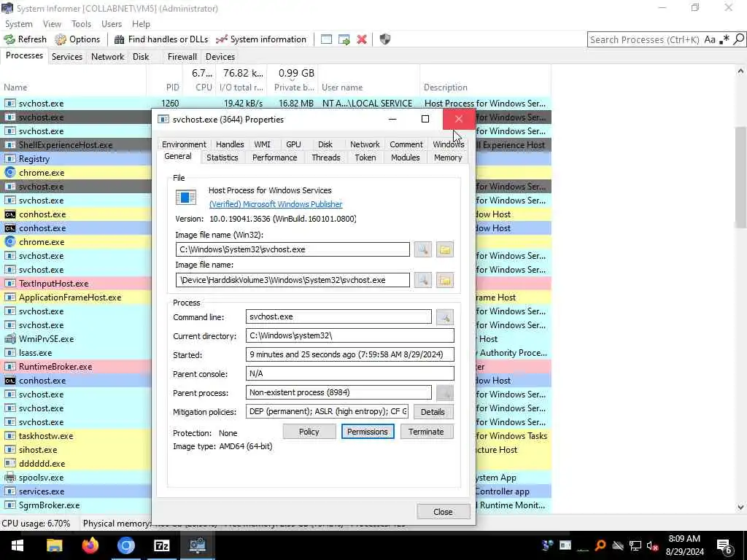Click the Terminate button
747x560 pixels.
point(426,432)
